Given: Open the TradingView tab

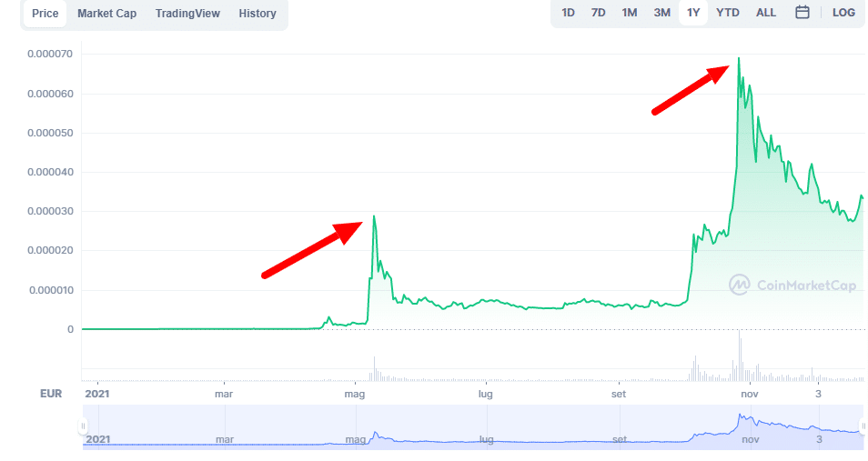Looking at the screenshot, I should [187, 14].
